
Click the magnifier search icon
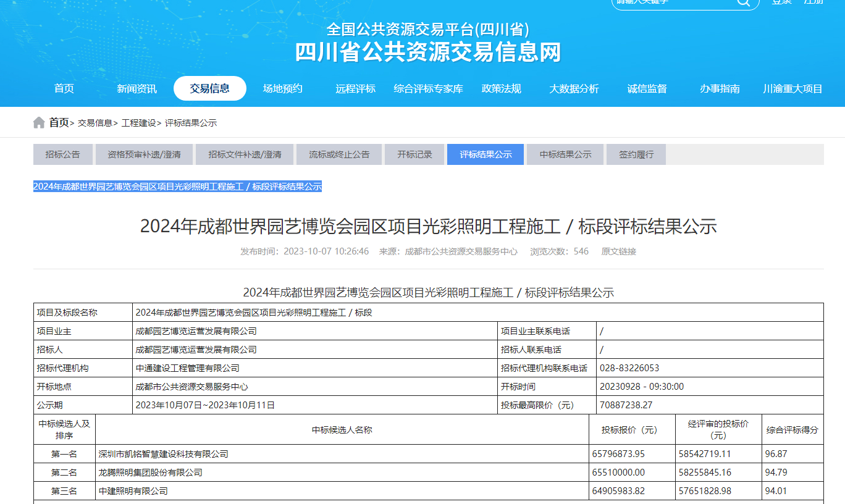point(742,2)
